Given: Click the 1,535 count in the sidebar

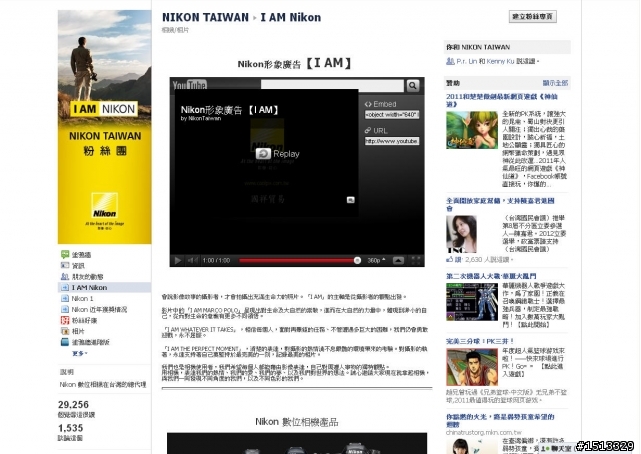Looking at the screenshot, I should click(70, 428).
